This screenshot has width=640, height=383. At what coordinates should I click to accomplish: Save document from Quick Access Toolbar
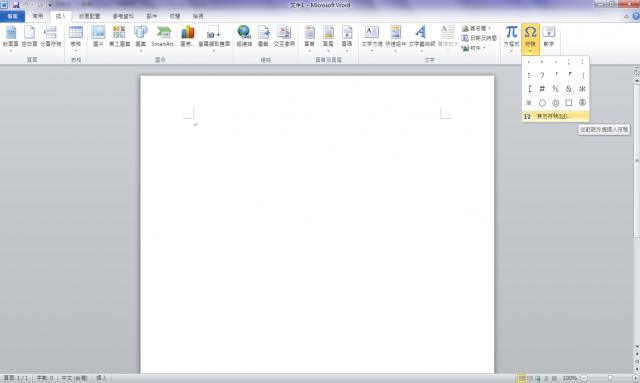click(x=16, y=5)
